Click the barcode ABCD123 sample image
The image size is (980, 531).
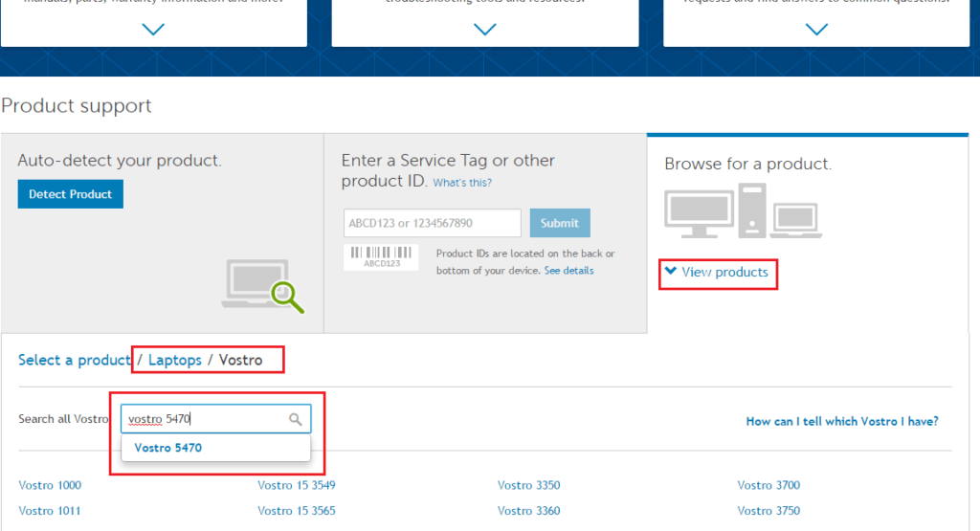[381, 256]
